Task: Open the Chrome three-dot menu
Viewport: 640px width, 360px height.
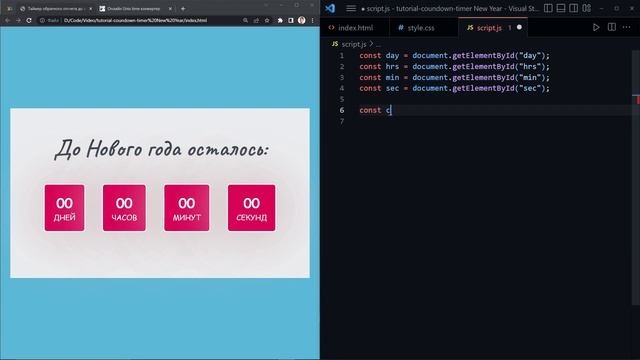Action: click(x=313, y=20)
